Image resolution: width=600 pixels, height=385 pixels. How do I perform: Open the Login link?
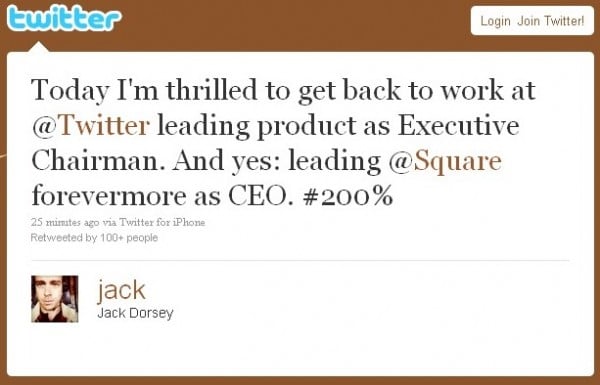pos(495,21)
